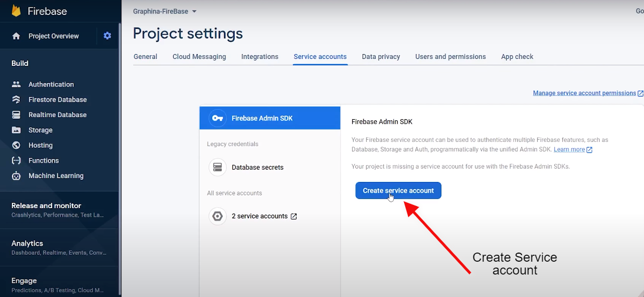The height and width of the screenshot is (297, 644).
Task: Click the Storage image icon
Action: 16,130
